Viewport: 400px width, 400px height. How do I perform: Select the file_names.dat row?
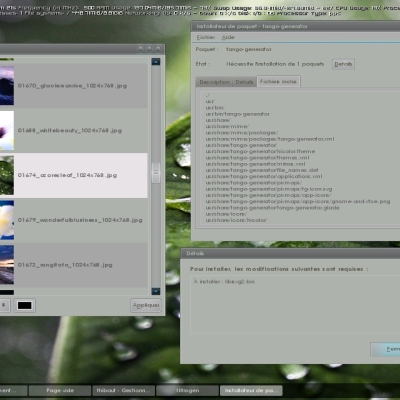point(262,170)
